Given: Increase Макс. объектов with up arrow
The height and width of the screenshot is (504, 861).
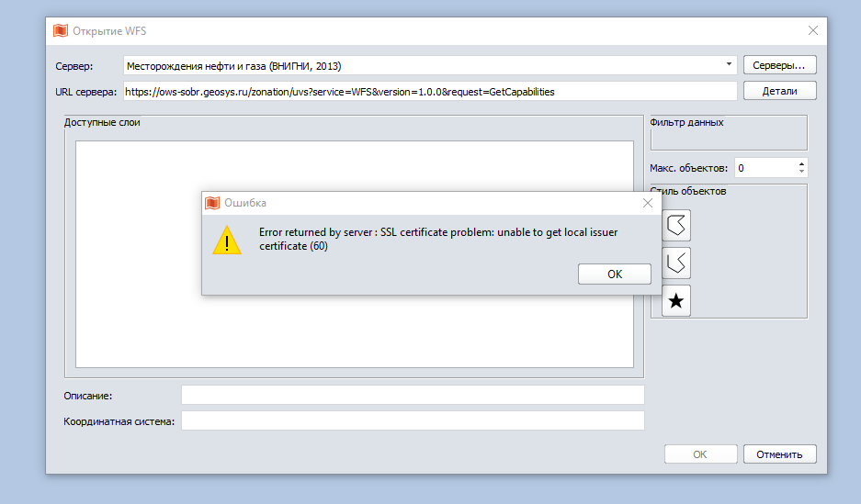Looking at the screenshot, I should click(x=801, y=163).
